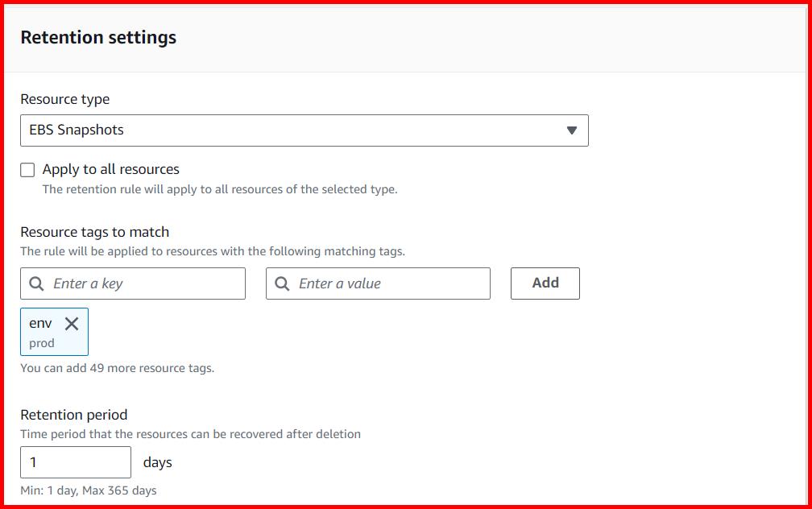Click the env prod tag chip
The width and height of the screenshot is (812, 509).
tap(54, 331)
